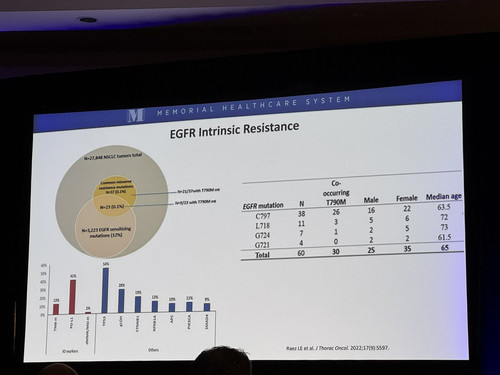The width and height of the screenshot is (500, 375).
Task: Click Male value '5' in L718 row
Action: [x=371, y=220]
